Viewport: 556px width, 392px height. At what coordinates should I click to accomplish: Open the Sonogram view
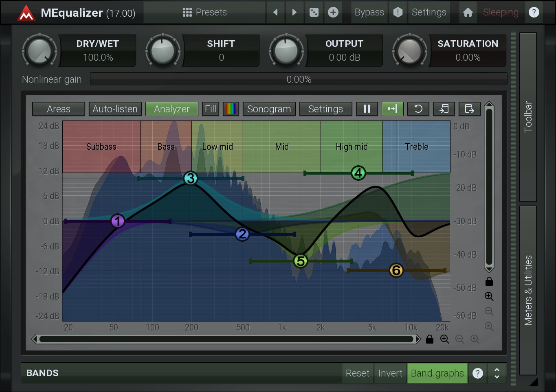pyautogui.click(x=269, y=109)
